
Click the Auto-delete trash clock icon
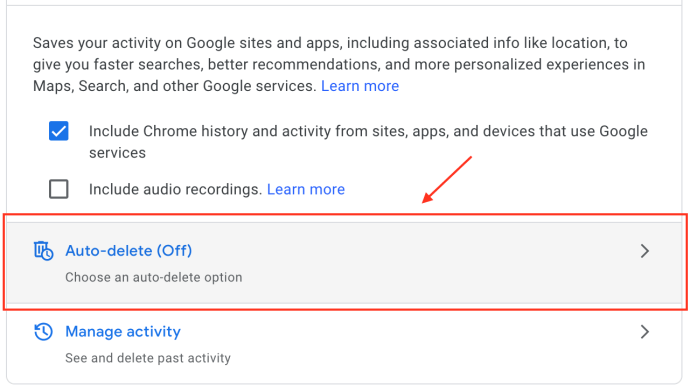[x=44, y=251]
